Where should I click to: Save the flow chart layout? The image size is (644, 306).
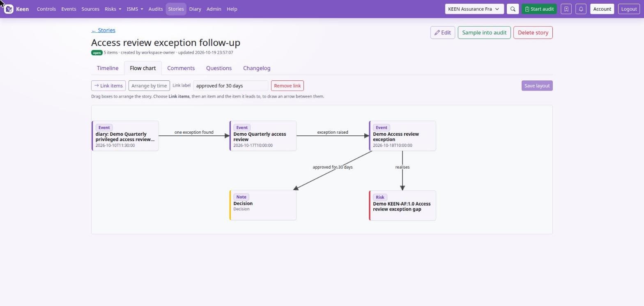click(537, 86)
